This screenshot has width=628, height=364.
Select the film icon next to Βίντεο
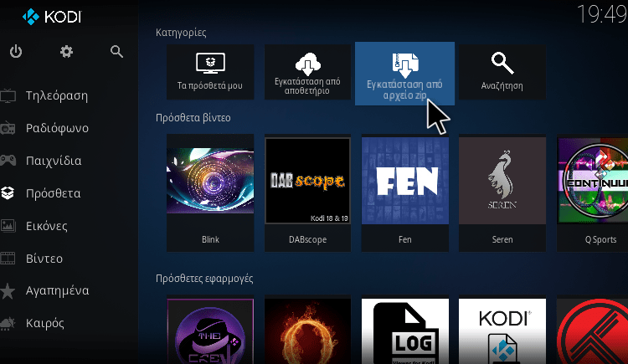pos(8,259)
